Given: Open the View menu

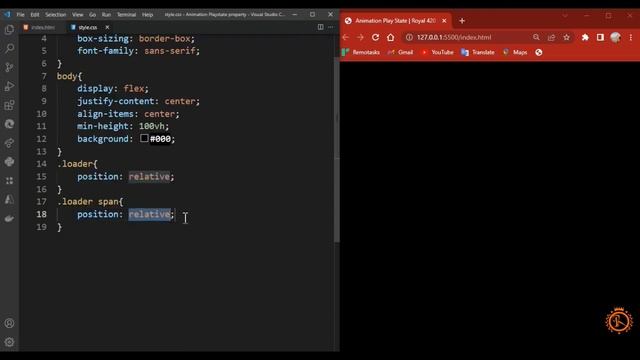Looking at the screenshot, I should coord(78,14).
